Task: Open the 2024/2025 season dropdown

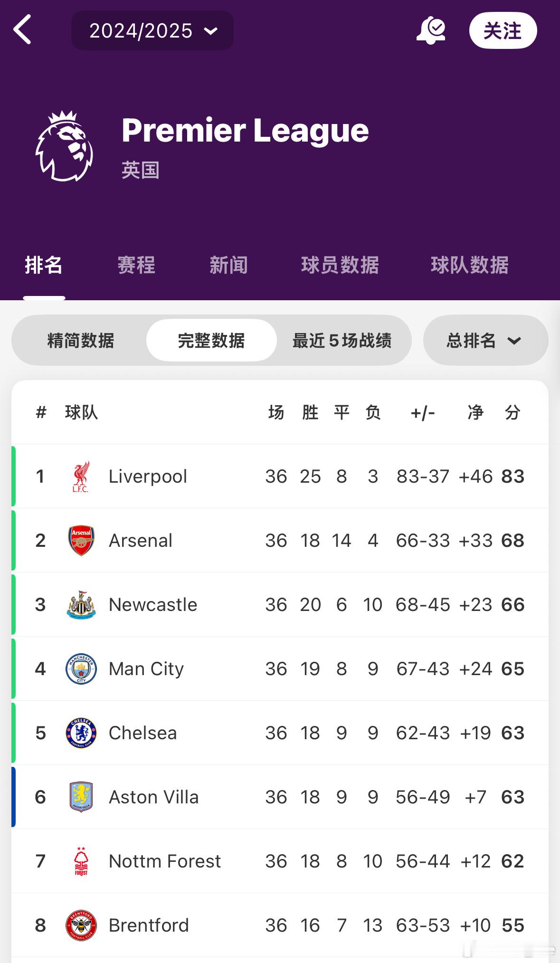Action: 152,31
